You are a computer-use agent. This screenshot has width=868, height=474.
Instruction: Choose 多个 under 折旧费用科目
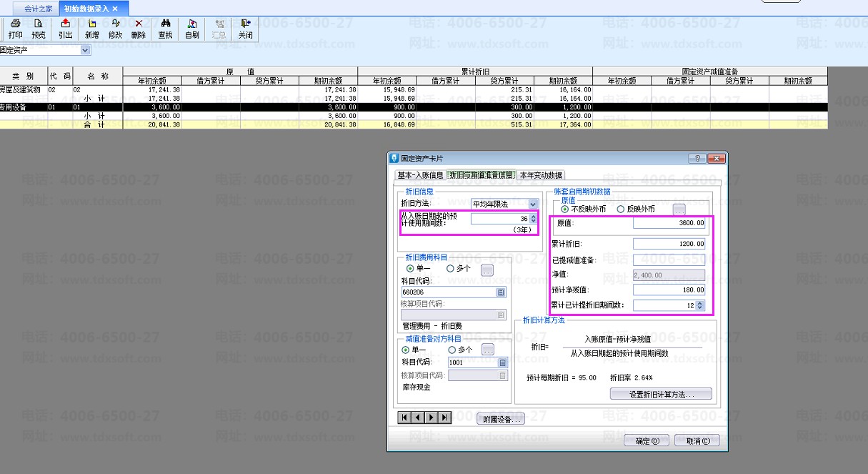click(x=450, y=269)
